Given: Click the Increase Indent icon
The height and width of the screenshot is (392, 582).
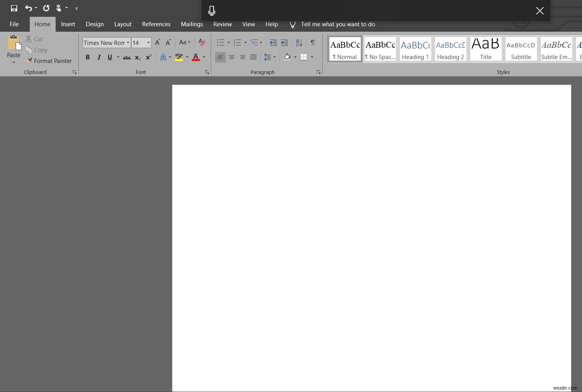Looking at the screenshot, I should point(284,43).
